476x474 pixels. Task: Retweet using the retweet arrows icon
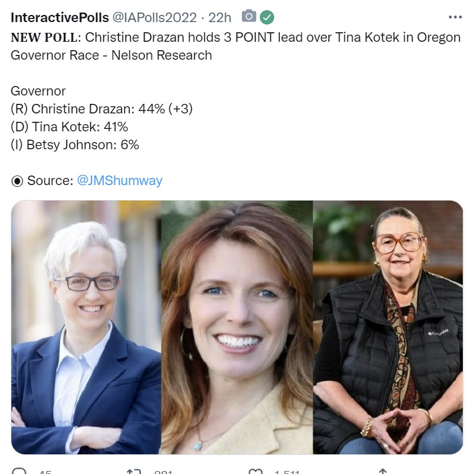134,471
